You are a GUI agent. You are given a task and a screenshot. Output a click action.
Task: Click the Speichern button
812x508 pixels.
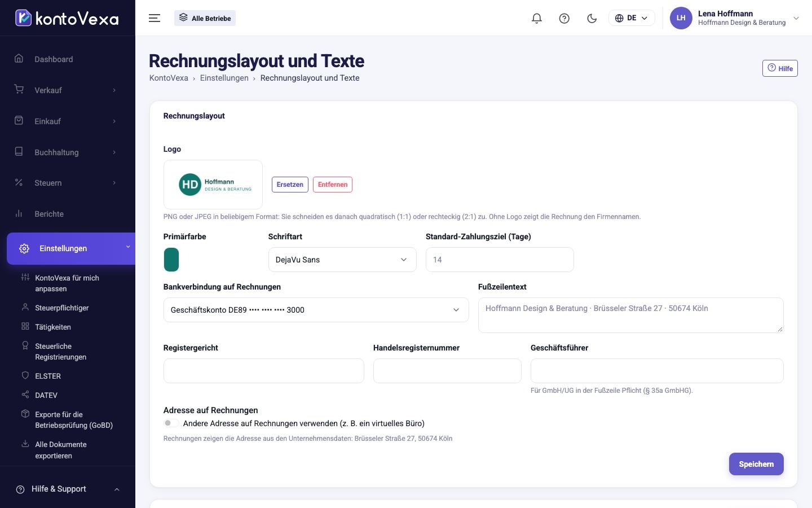(x=756, y=464)
